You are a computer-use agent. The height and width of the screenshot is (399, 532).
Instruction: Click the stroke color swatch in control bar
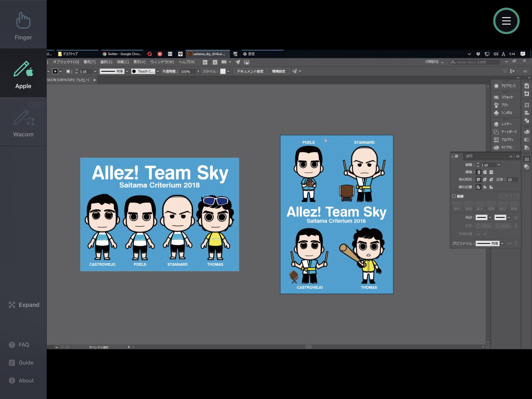point(55,71)
